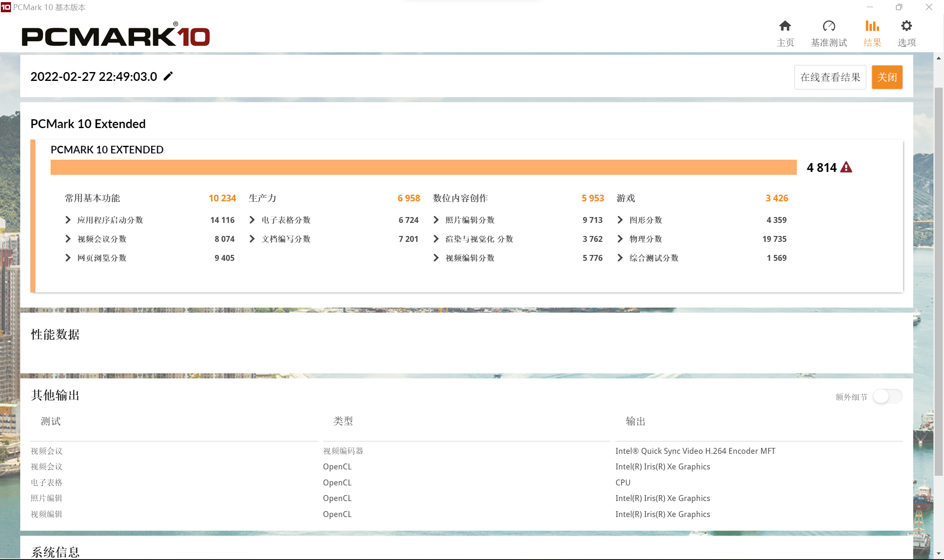
Task: Click the PCMark 10 Extended heading
Action: [x=88, y=124]
